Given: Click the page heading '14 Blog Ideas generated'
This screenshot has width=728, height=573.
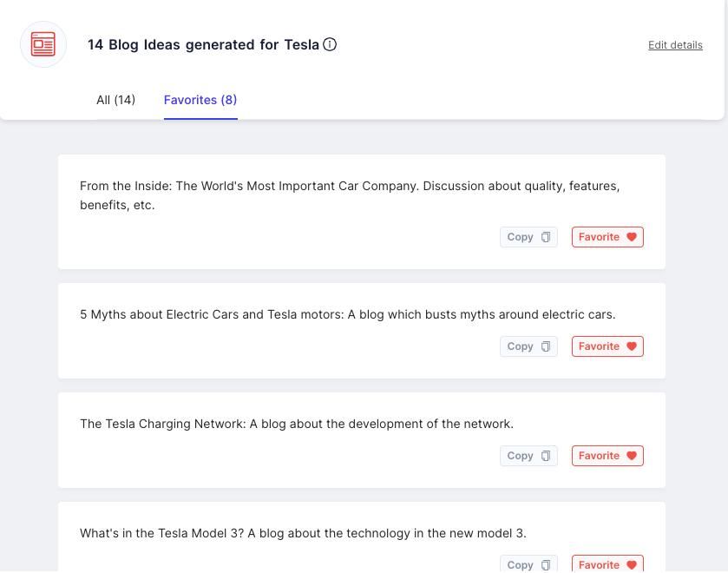Looking at the screenshot, I should pyautogui.click(x=203, y=44).
